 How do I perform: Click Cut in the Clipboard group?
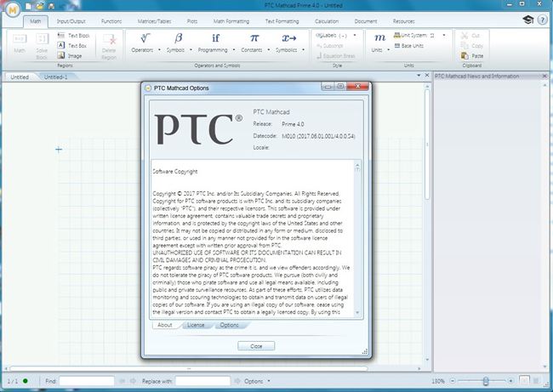(x=470, y=35)
